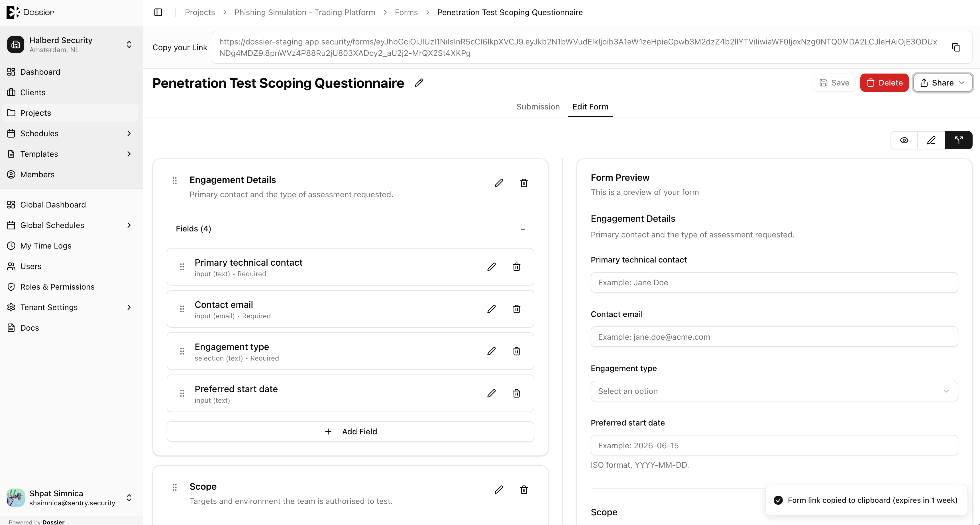Screen dimensions: 980x525
Task: Edit the Scope section
Action: point(499,490)
